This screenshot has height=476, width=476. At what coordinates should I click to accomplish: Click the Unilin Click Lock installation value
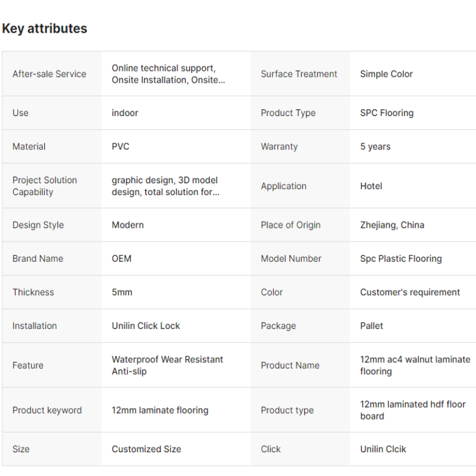[146, 326]
